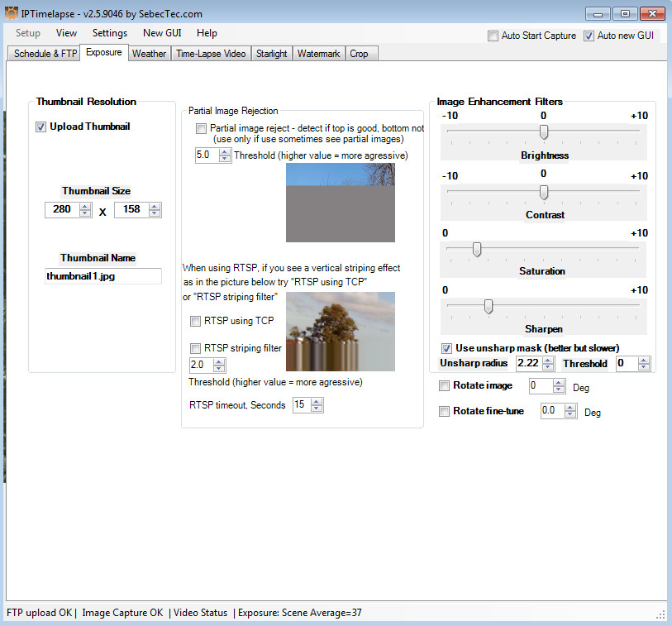Screen dimensions: 672x626
Task: Uncheck Auto new GUI checkbox
Action: pos(589,36)
